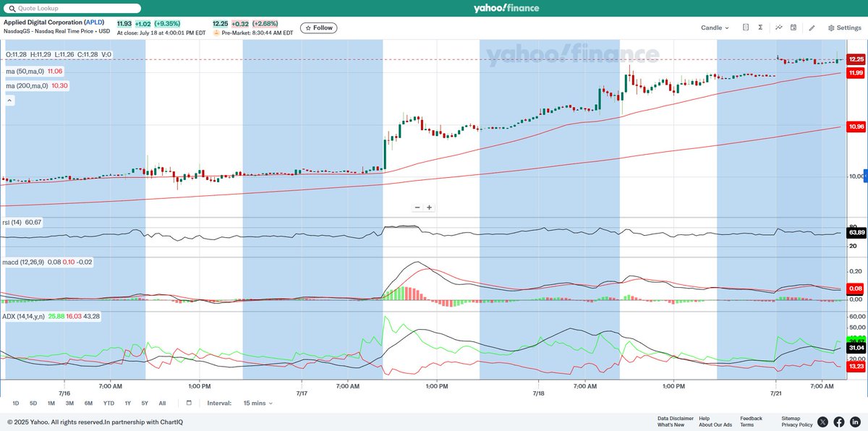Open the APLD ticker symbol link
Image resolution: width=868 pixels, height=431 pixels.
tap(94, 22)
